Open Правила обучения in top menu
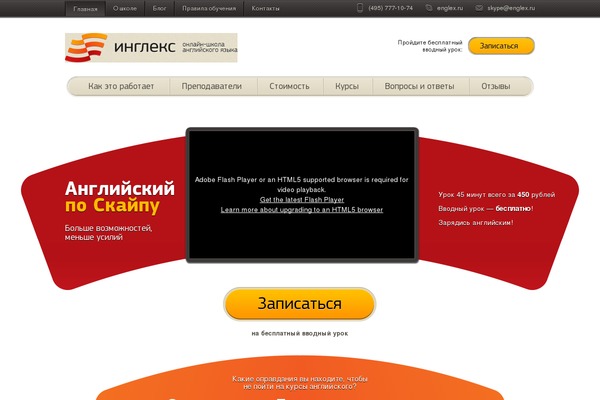600x400 pixels. point(209,8)
